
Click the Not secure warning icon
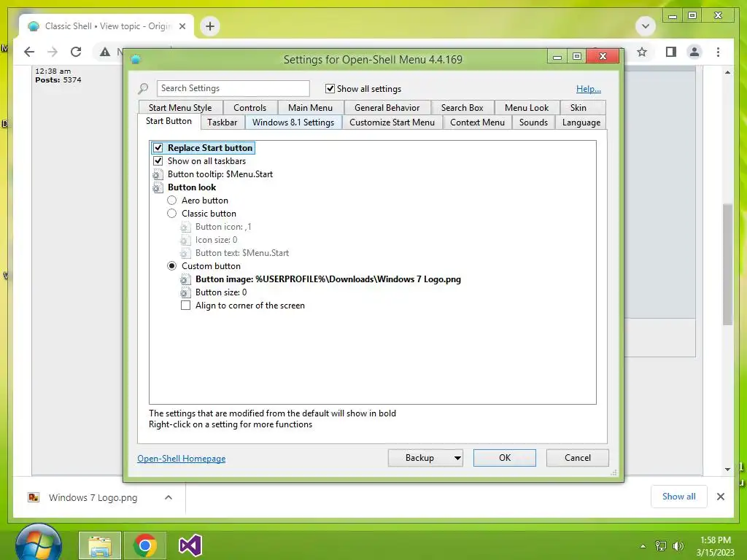(105, 52)
